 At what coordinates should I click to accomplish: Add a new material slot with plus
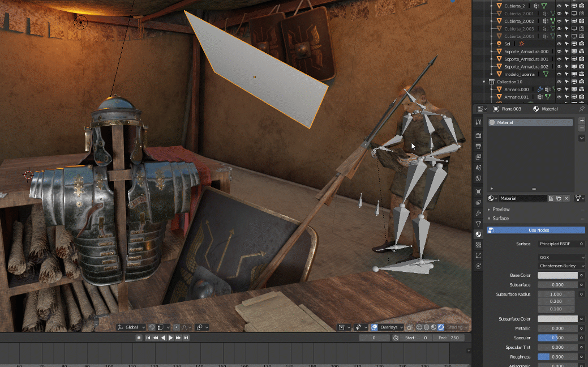(x=582, y=121)
